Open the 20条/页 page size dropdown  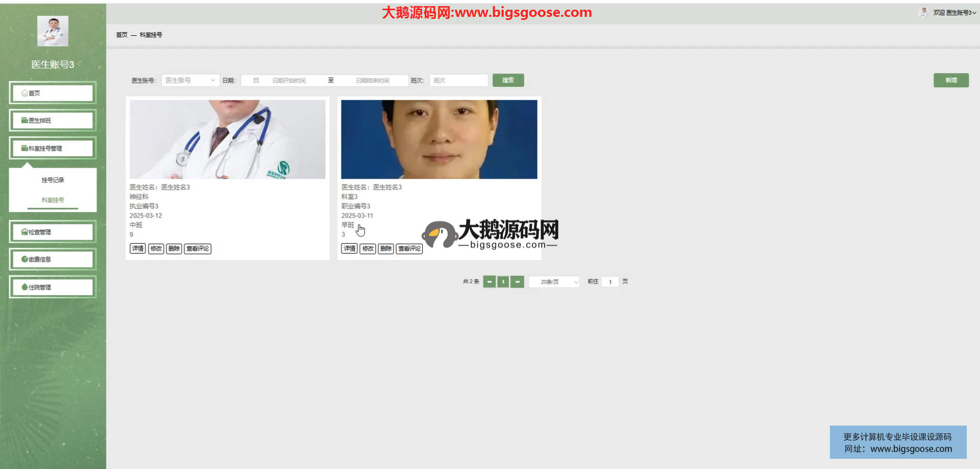[554, 282]
